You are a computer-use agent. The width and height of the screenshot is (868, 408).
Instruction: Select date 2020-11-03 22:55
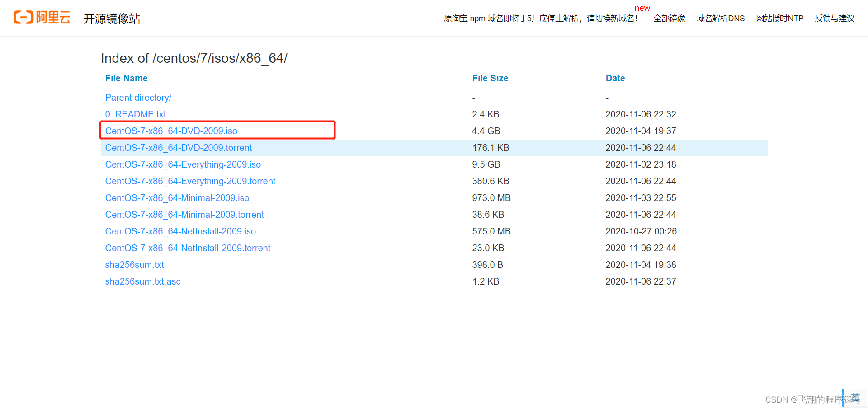tap(641, 198)
